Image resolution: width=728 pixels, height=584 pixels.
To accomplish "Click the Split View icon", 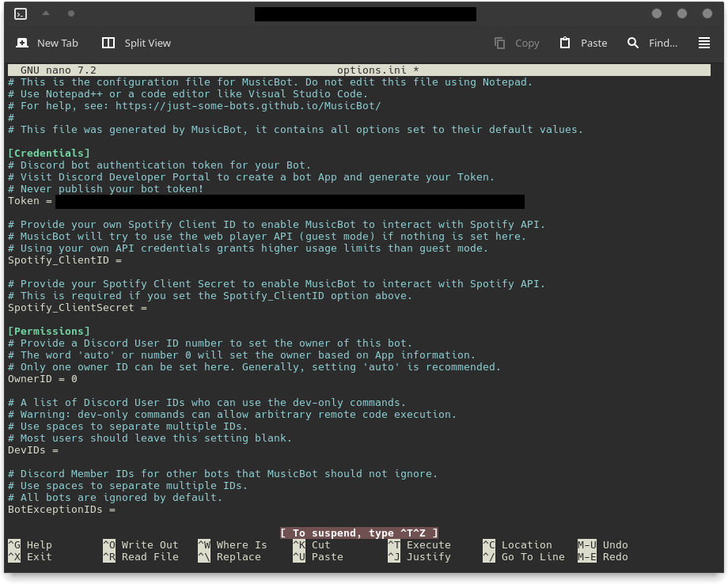I will pyautogui.click(x=108, y=43).
